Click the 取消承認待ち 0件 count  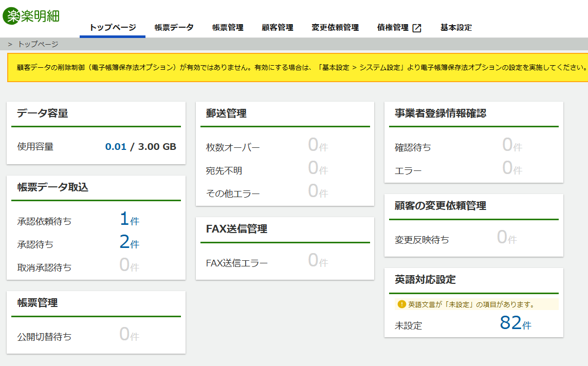coord(129,265)
